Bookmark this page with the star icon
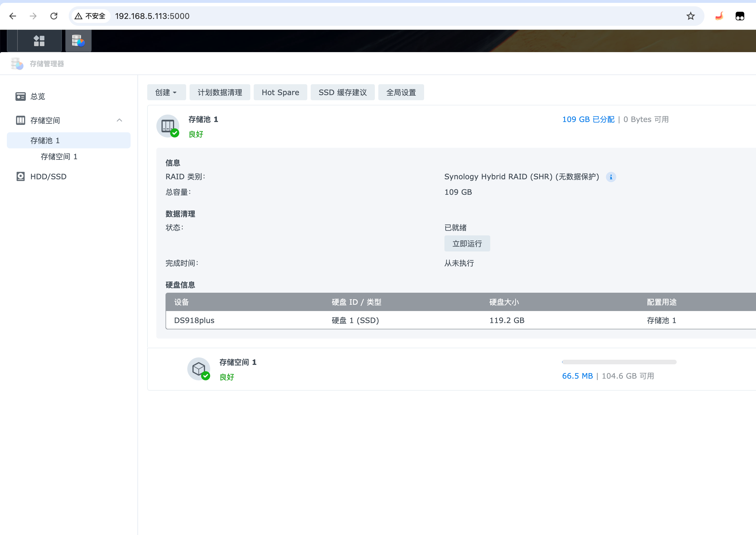The width and height of the screenshot is (756, 535). (690, 16)
